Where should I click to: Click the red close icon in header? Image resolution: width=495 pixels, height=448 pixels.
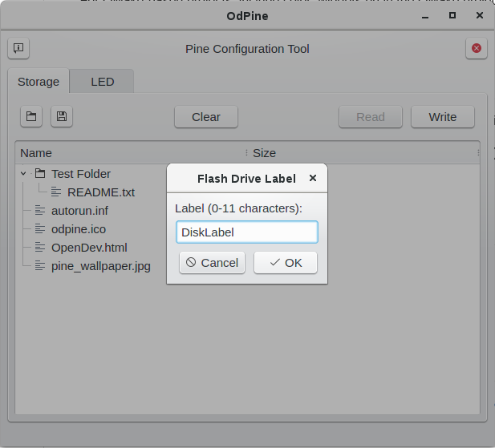click(477, 49)
